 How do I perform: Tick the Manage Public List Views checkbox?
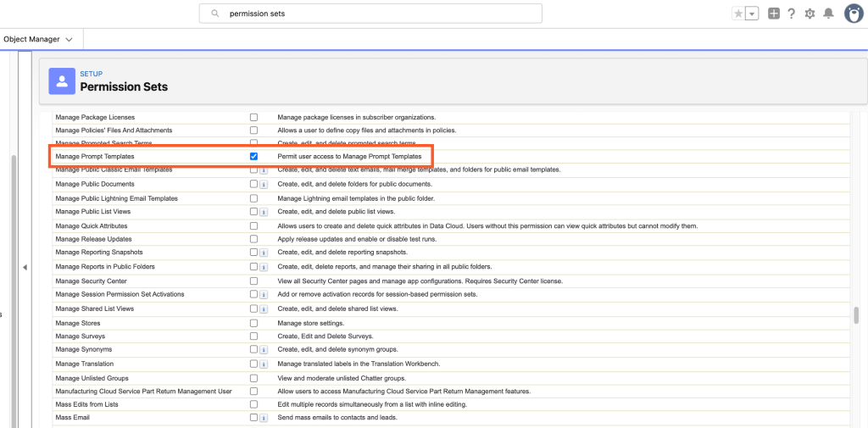[x=253, y=212]
